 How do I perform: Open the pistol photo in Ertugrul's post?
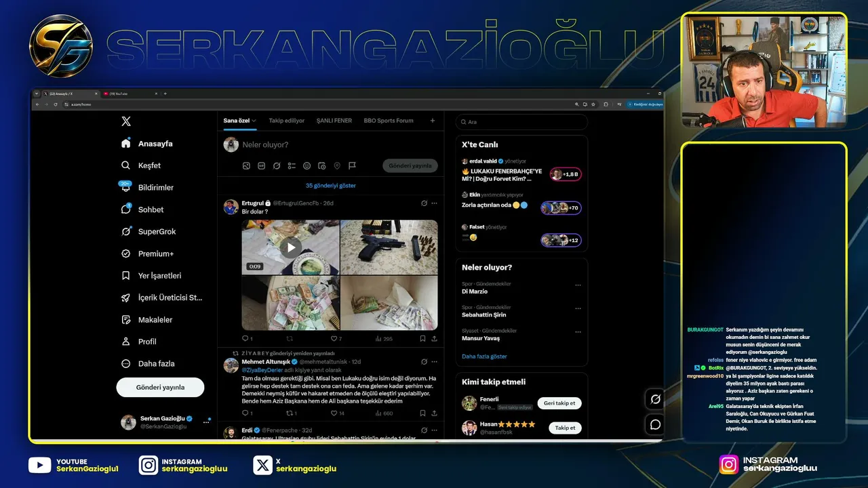[389, 247]
